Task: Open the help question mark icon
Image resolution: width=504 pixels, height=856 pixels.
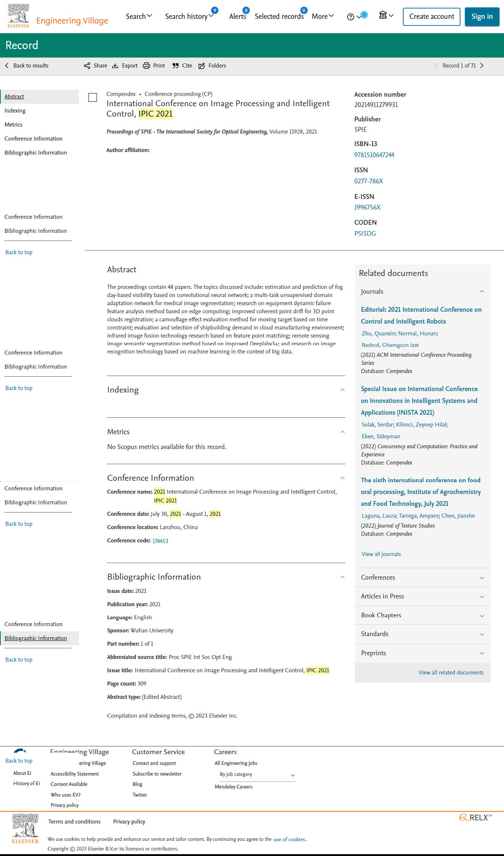Action: pyautogui.click(x=351, y=17)
